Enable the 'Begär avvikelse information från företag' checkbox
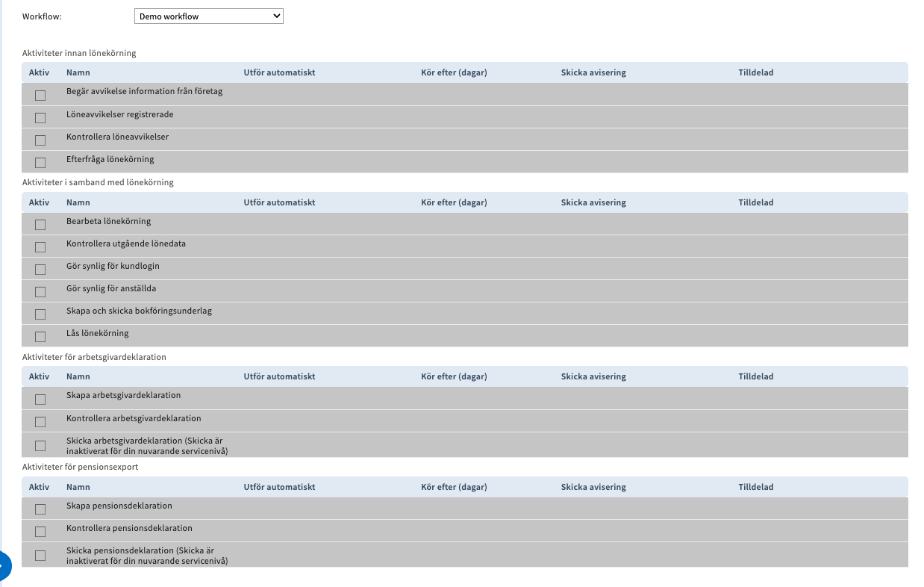Viewport: 924px width, 587px height. point(40,96)
